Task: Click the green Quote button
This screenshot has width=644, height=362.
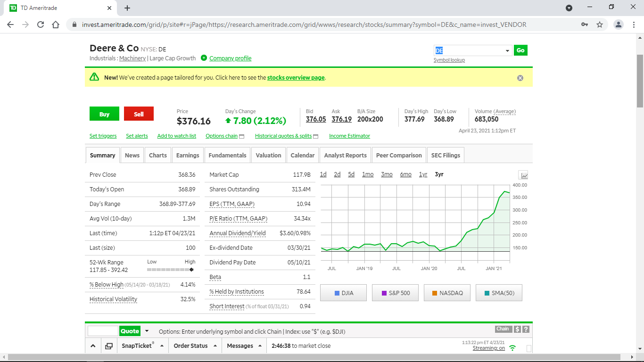Action: click(x=130, y=331)
